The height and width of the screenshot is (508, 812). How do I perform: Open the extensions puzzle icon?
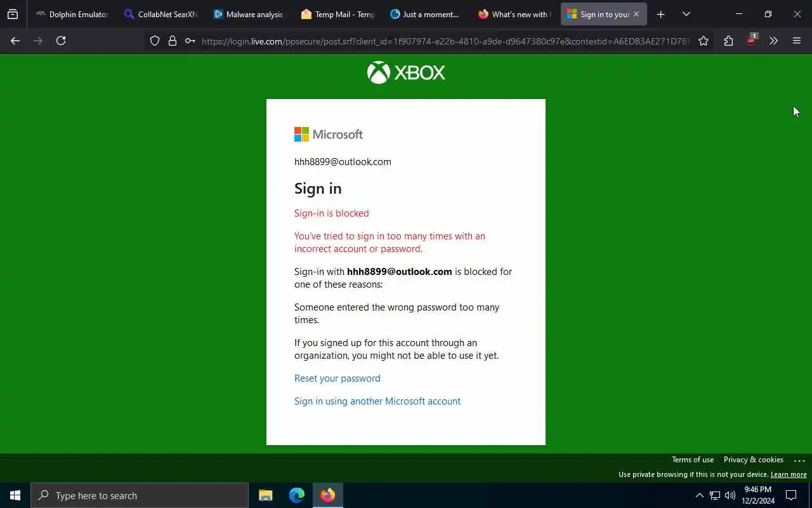[728, 41]
